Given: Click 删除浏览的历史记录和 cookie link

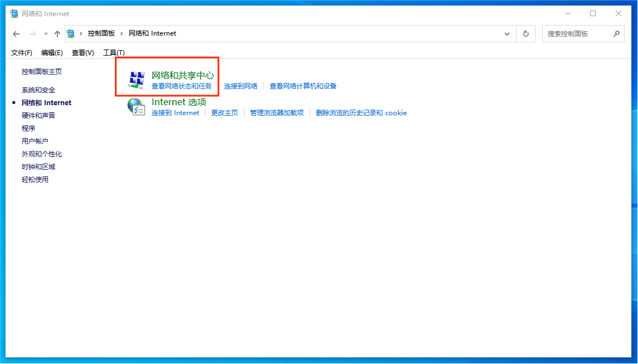Looking at the screenshot, I should (x=361, y=113).
